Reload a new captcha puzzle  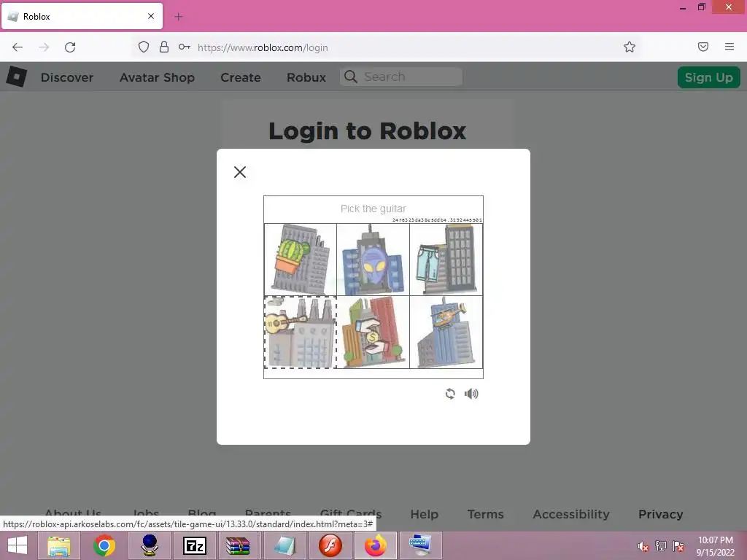[450, 394]
